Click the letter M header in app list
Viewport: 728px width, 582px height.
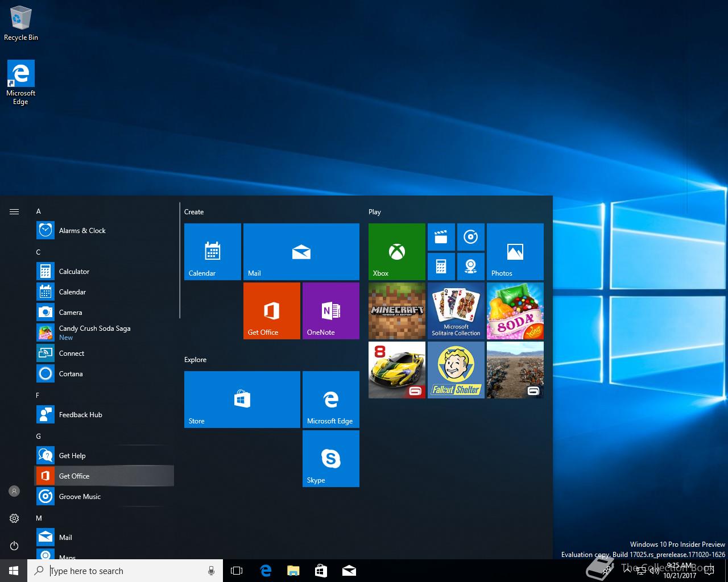pyautogui.click(x=39, y=518)
